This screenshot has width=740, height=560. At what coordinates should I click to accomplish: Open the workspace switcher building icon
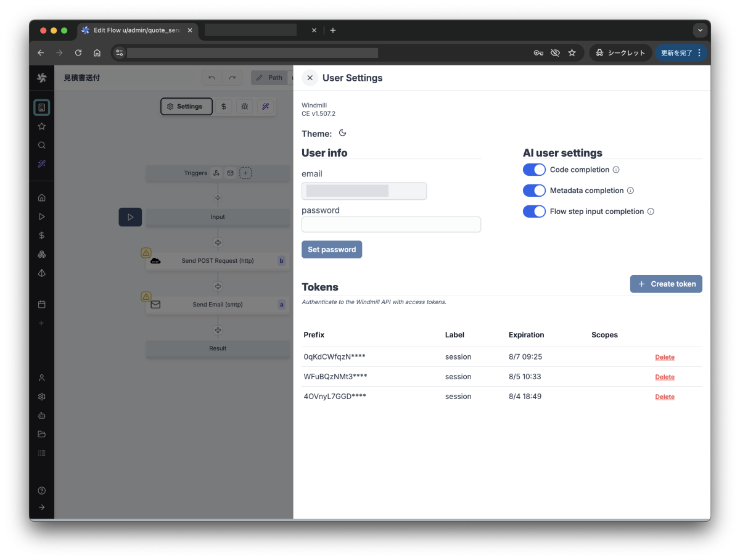42,107
